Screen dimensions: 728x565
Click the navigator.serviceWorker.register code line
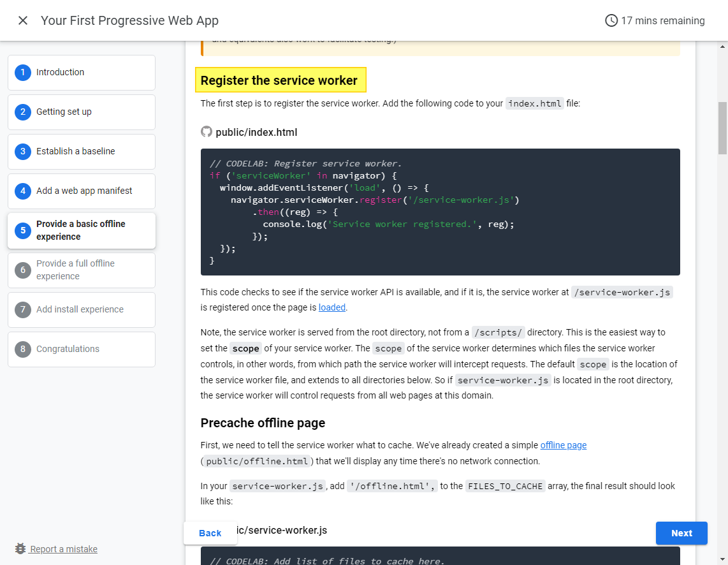click(x=375, y=200)
